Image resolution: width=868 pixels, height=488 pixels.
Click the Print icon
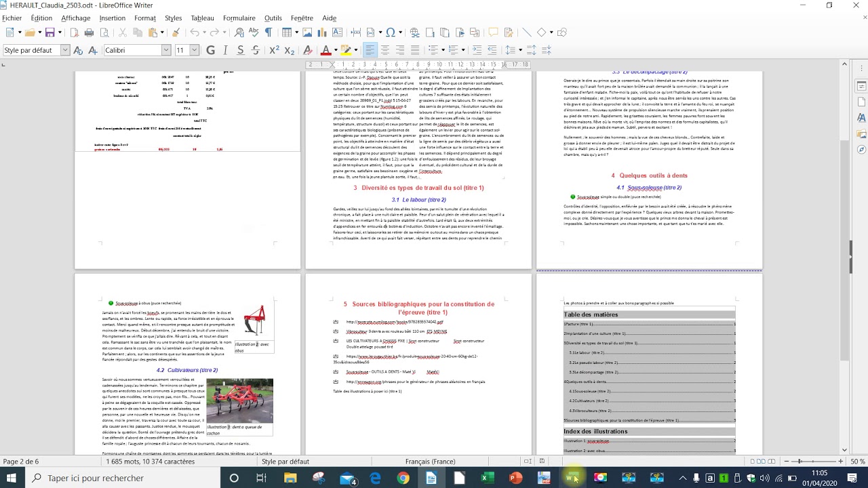[x=90, y=33]
